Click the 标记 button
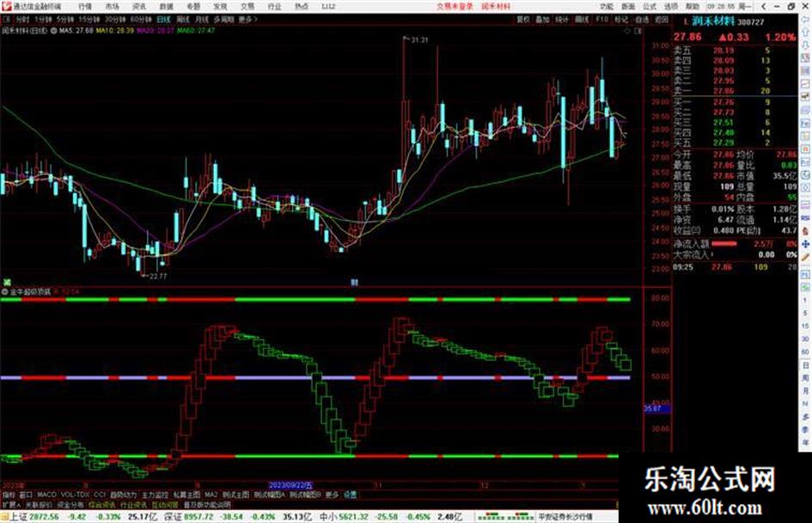This screenshot has height=523, width=812. [x=621, y=19]
